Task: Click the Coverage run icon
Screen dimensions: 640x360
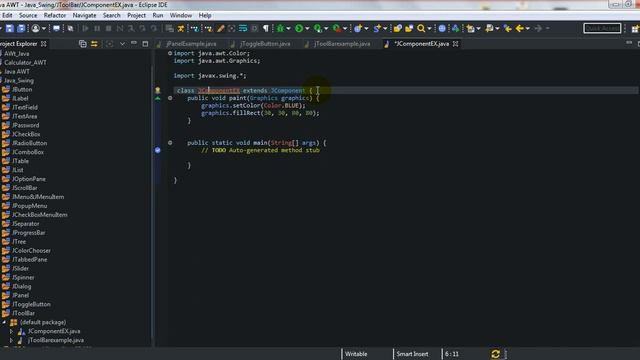Action: (318, 28)
